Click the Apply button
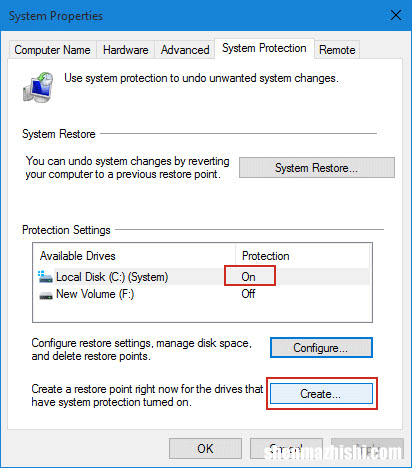The image size is (412, 468). pyautogui.click(x=367, y=448)
